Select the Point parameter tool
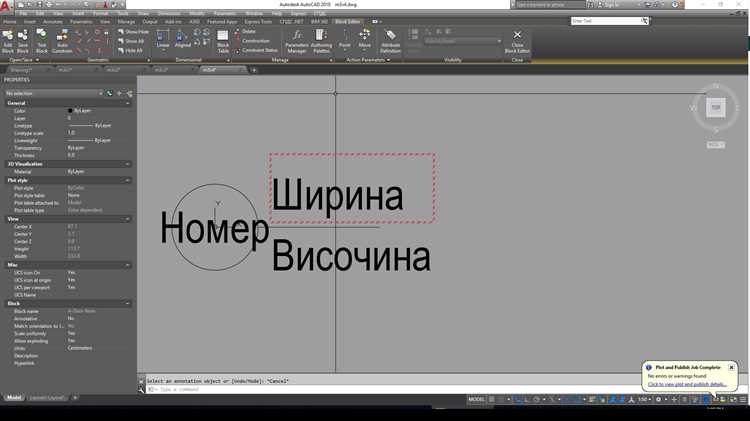 (x=344, y=39)
